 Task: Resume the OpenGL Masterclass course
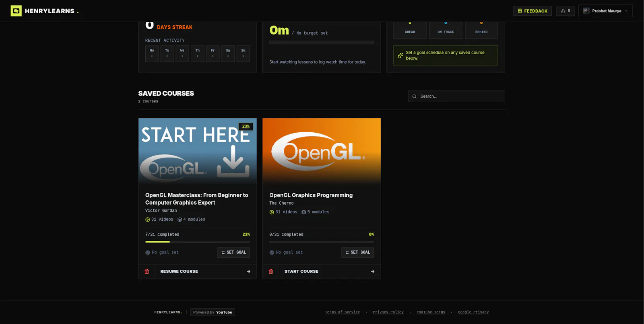(x=206, y=272)
